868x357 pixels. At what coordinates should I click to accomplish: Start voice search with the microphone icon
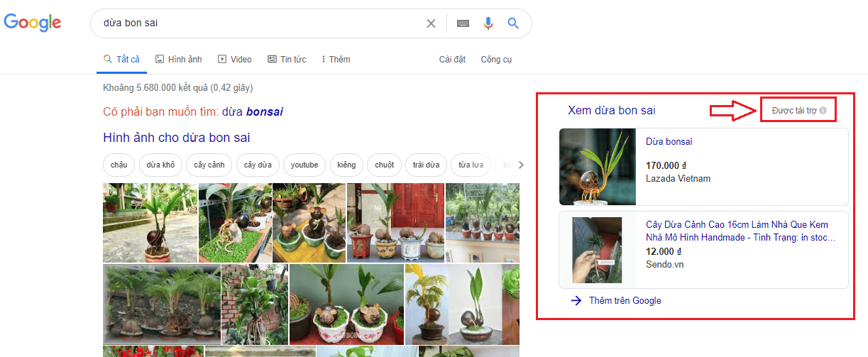tap(488, 23)
